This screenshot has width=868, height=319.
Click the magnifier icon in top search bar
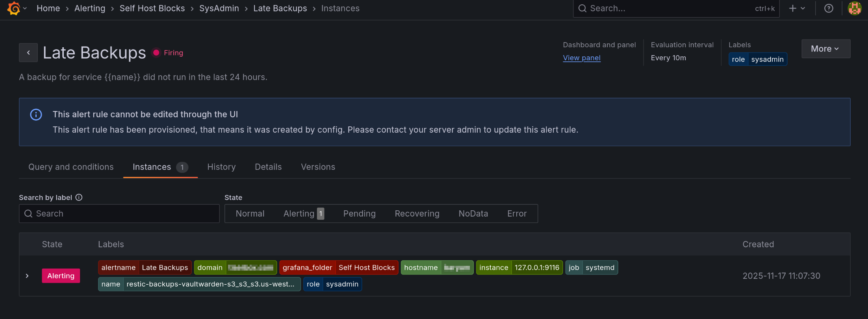(x=582, y=8)
